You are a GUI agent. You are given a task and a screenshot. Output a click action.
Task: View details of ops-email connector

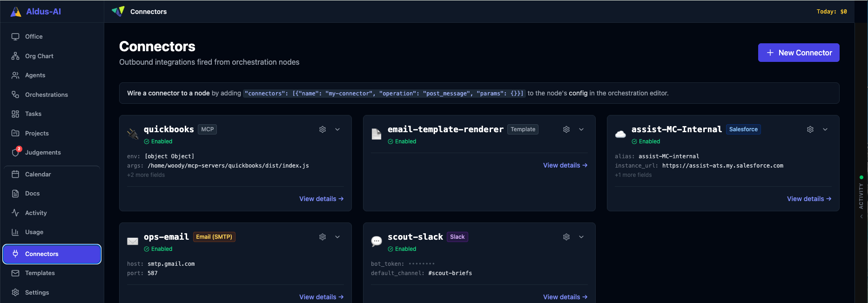click(322, 297)
